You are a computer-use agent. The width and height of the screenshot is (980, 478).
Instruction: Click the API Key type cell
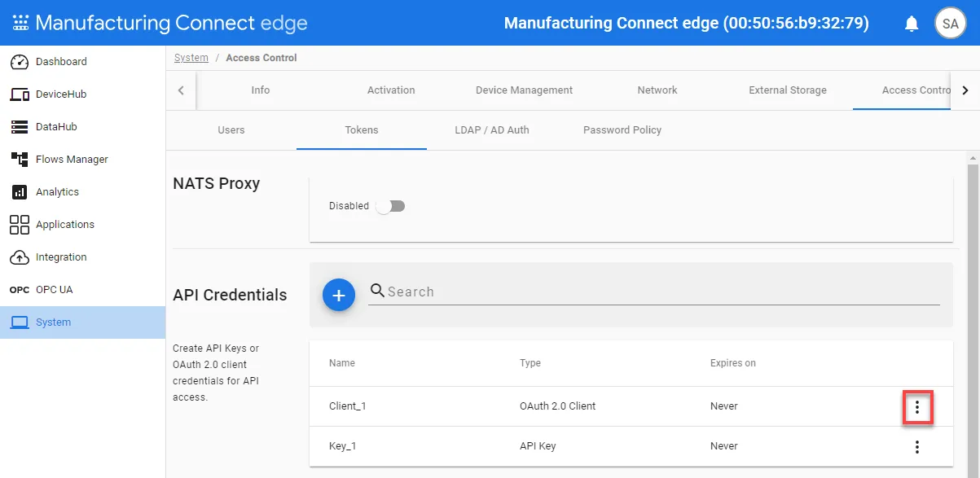pyautogui.click(x=538, y=446)
